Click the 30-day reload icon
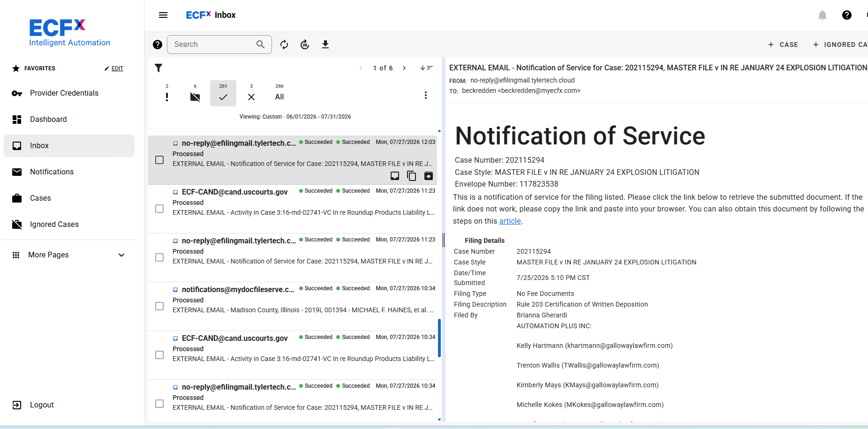The image size is (868, 429). click(305, 45)
